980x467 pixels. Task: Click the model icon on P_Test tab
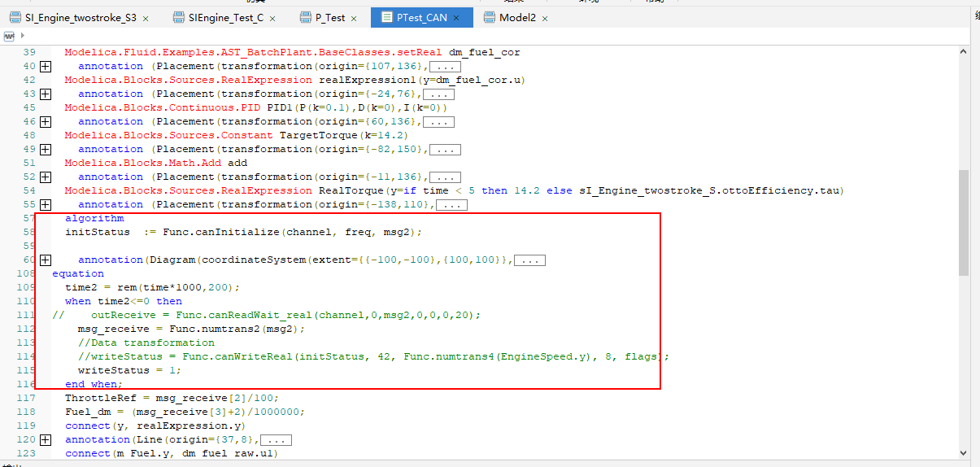pos(306,17)
